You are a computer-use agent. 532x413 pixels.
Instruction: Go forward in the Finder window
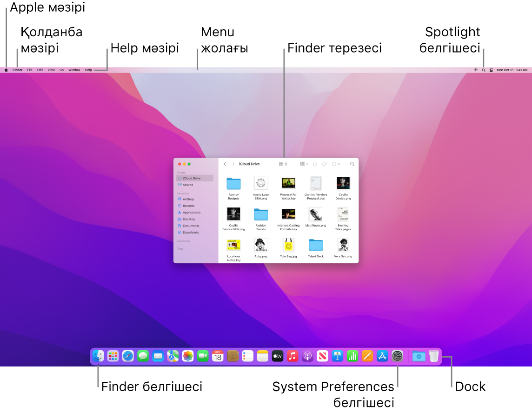coord(233,164)
